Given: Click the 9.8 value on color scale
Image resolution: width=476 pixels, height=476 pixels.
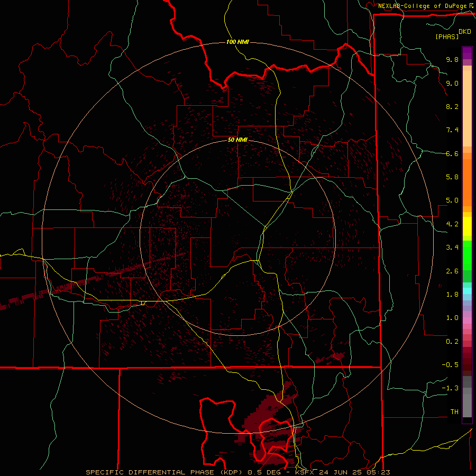Looking at the screenshot, I should click(x=452, y=59).
